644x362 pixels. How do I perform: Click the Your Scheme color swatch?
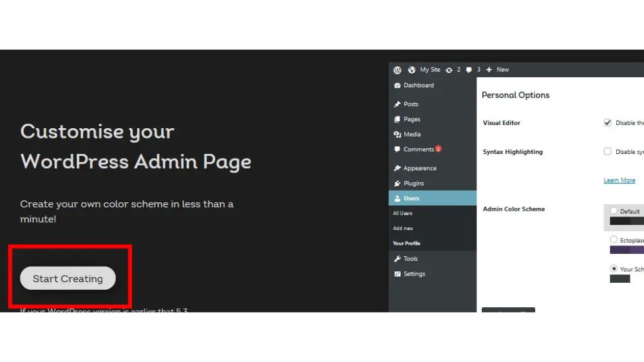point(620,279)
